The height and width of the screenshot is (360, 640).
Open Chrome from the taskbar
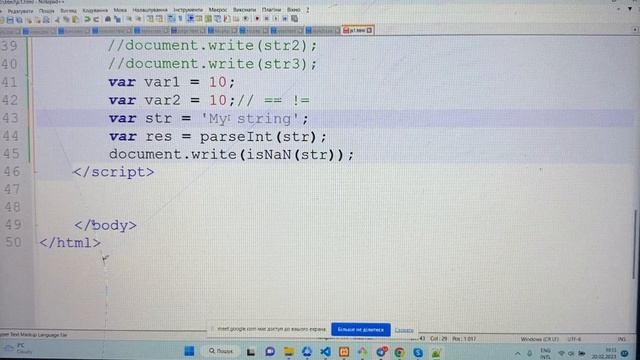tap(400, 352)
